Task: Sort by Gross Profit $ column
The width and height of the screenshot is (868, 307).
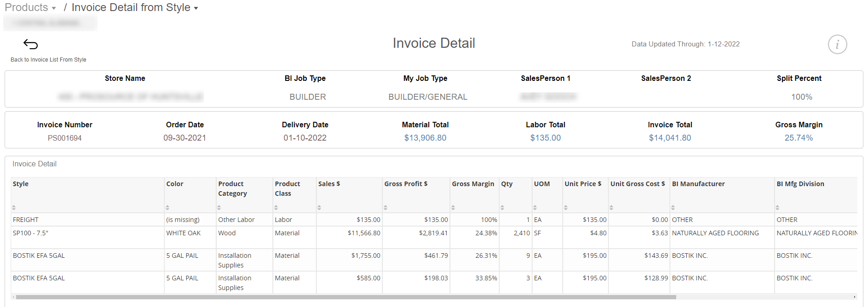Action: point(385,208)
